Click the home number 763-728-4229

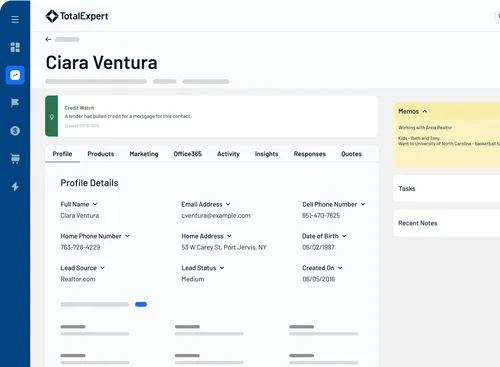[80, 247]
